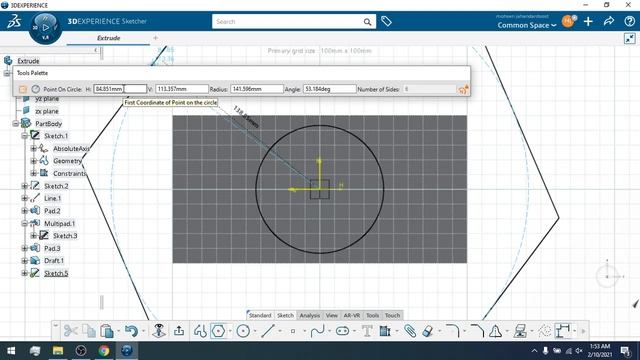The width and height of the screenshot is (640, 360).
Task: Select the Text tool
Action: pyautogui.click(x=367, y=331)
